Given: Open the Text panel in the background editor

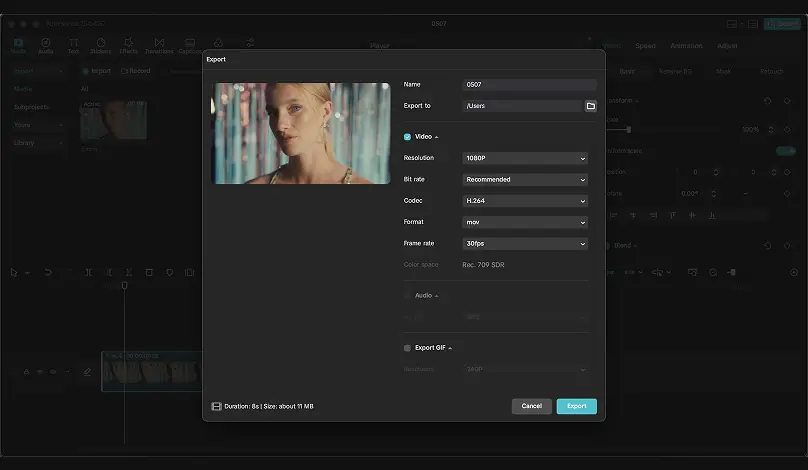Looking at the screenshot, I should [x=73, y=46].
